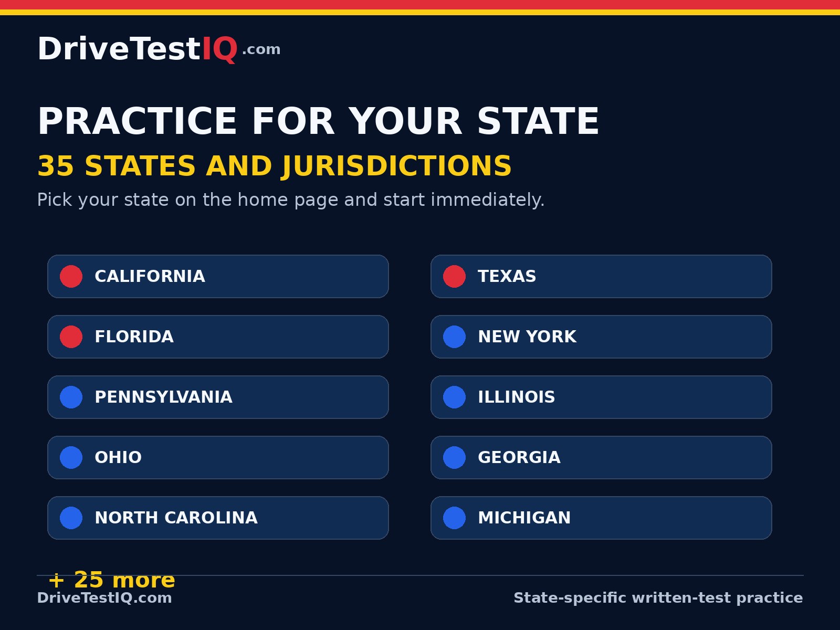The image size is (840, 630).
Task: Click the blue dot next to Illinois
Action: [x=455, y=397]
